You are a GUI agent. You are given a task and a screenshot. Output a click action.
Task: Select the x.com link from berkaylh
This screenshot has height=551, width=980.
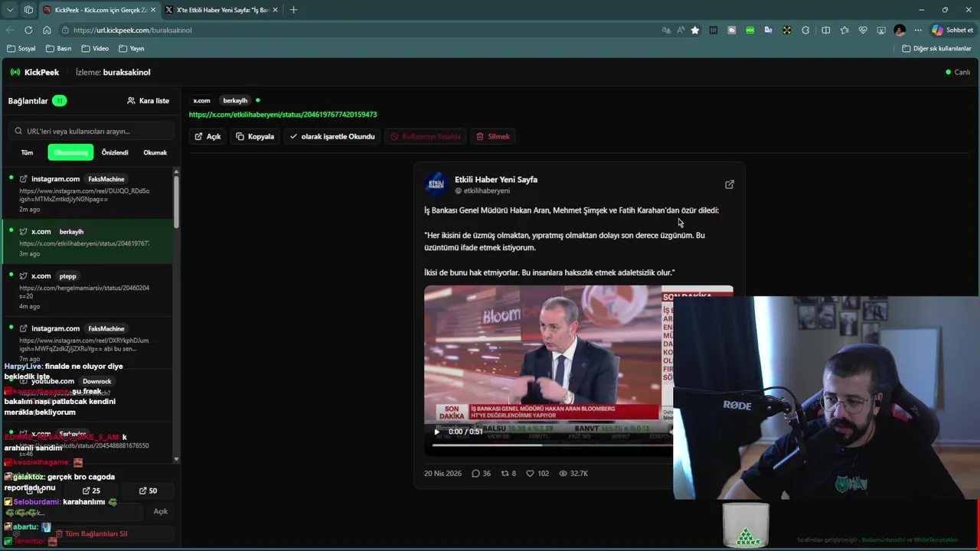87,242
